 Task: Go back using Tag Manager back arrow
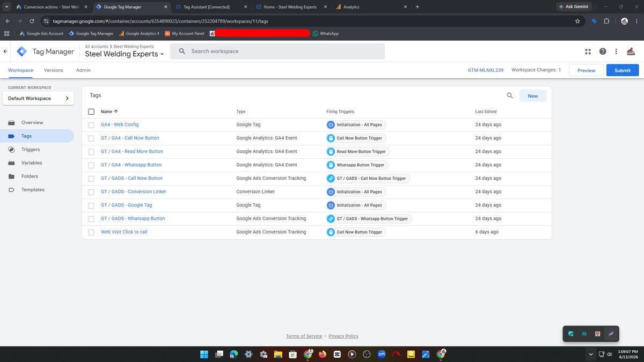5,51
